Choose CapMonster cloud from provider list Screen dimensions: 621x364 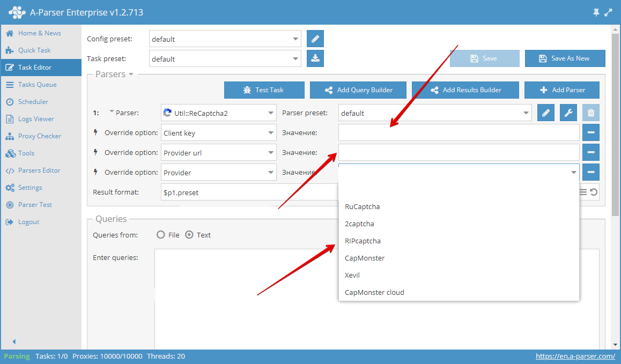click(x=374, y=292)
